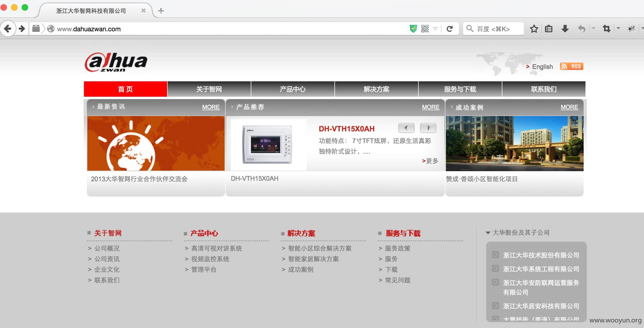Focus the Baidu search field
The height and width of the screenshot is (328, 644).
tap(493, 29)
